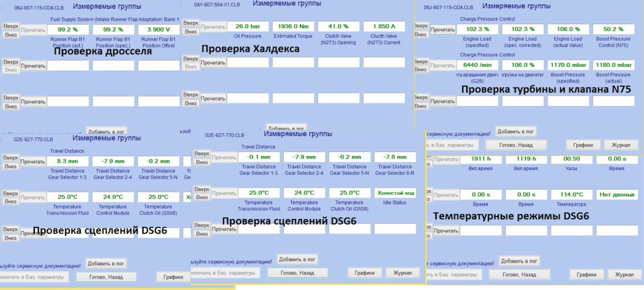Select Runner Flap B1 Position (act.) 99.2 % field
Screen dimensions: 644x290
coord(68,29)
